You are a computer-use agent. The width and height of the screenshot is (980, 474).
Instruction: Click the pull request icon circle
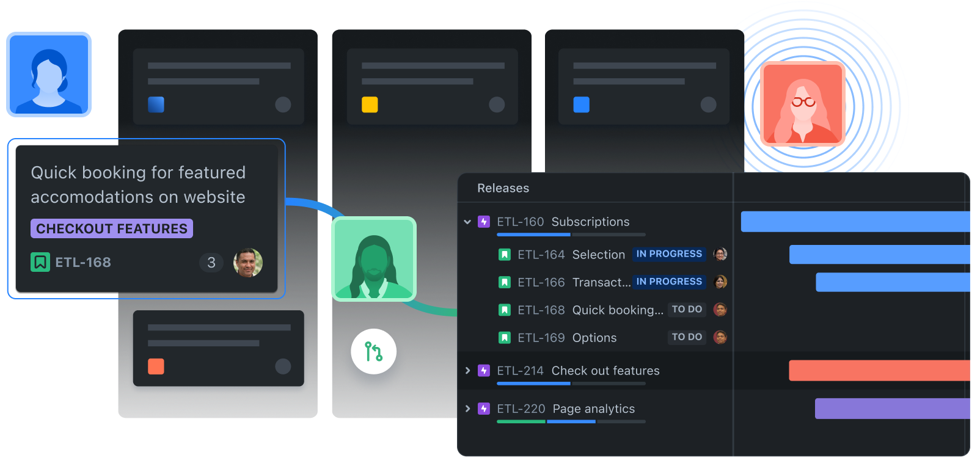373,352
